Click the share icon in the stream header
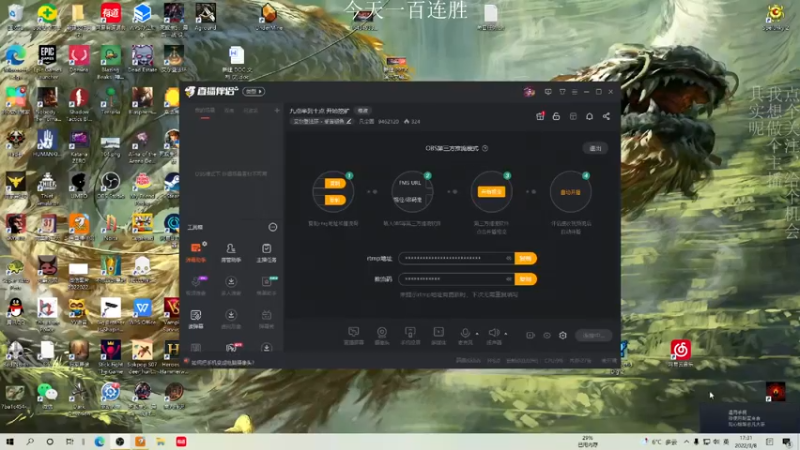Screen dimensions: 800x450 tap(606, 116)
